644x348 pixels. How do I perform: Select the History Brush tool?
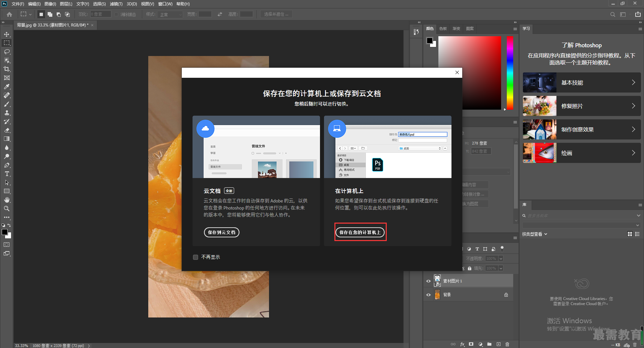[x=7, y=121]
